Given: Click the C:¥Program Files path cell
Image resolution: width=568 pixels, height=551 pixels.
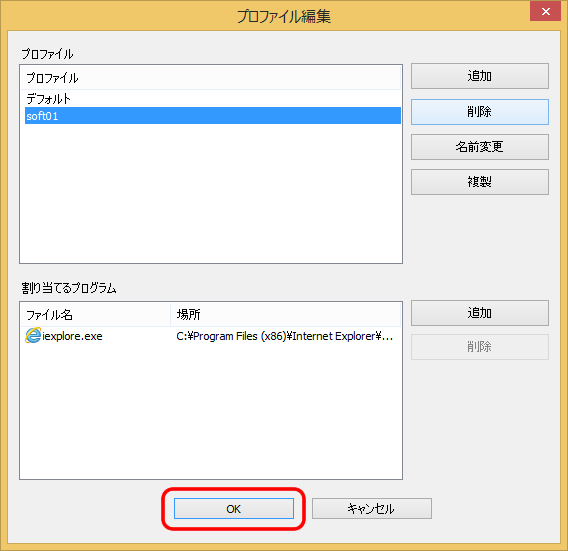Looking at the screenshot, I should [x=284, y=336].
